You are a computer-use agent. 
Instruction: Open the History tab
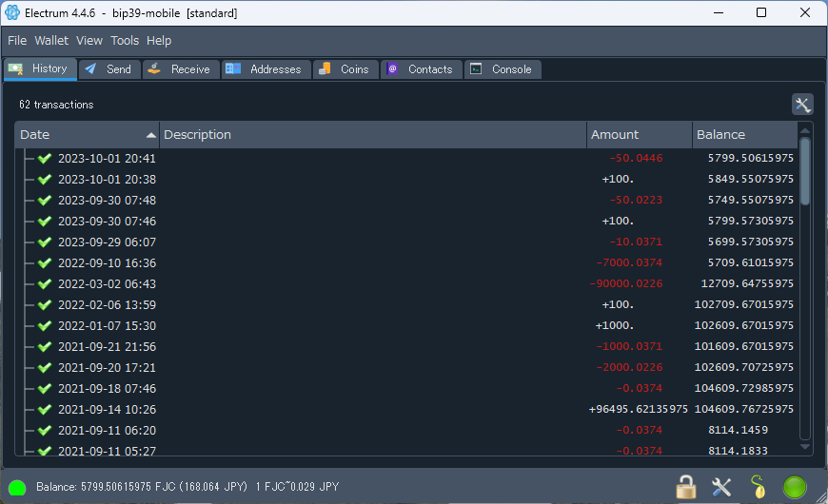point(41,68)
